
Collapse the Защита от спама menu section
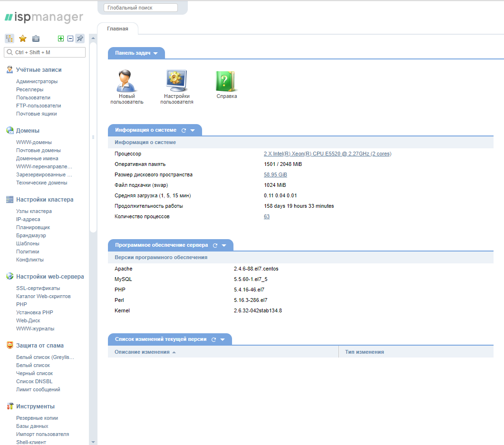point(40,345)
